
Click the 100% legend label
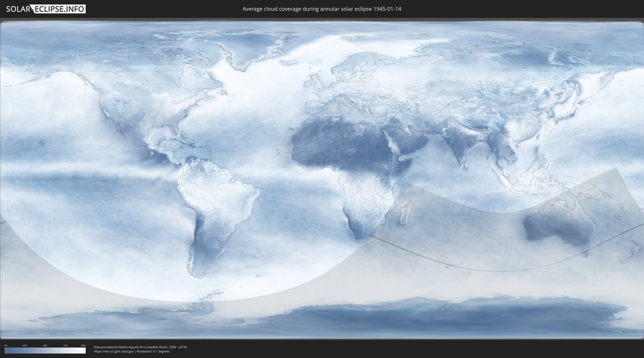tap(83, 345)
